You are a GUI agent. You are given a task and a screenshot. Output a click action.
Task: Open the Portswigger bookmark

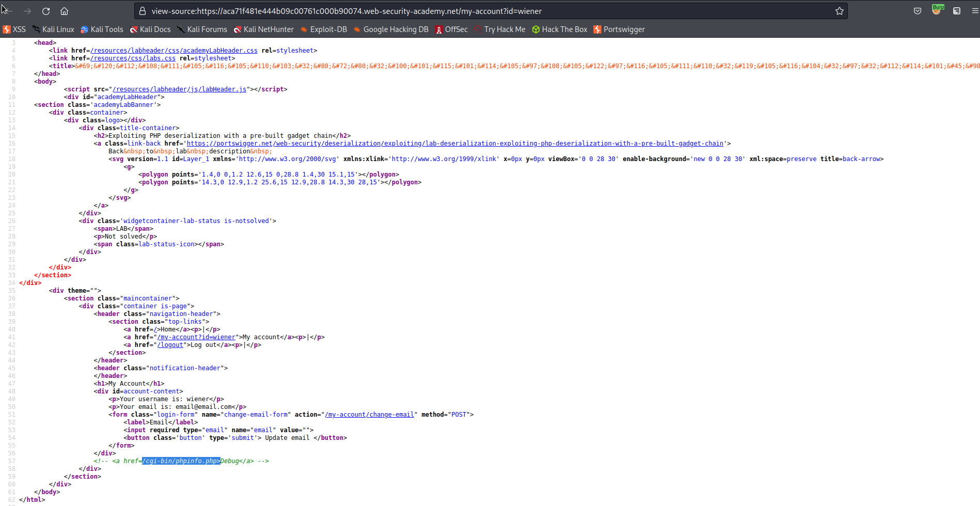pyautogui.click(x=619, y=29)
